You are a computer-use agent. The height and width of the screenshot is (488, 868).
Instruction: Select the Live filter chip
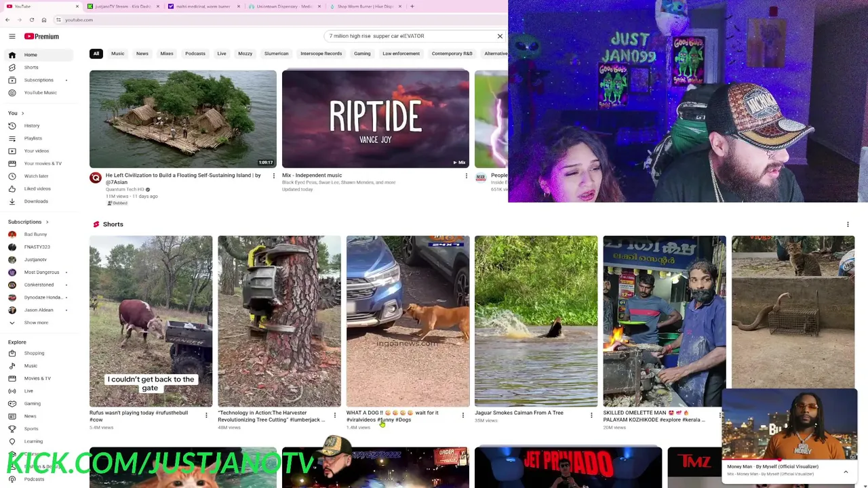222,54
